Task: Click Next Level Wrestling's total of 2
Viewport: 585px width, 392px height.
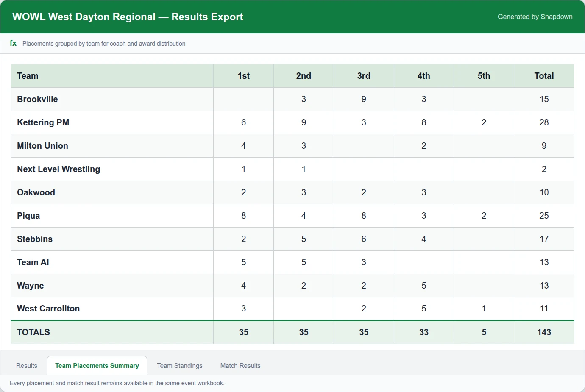Action: point(544,169)
